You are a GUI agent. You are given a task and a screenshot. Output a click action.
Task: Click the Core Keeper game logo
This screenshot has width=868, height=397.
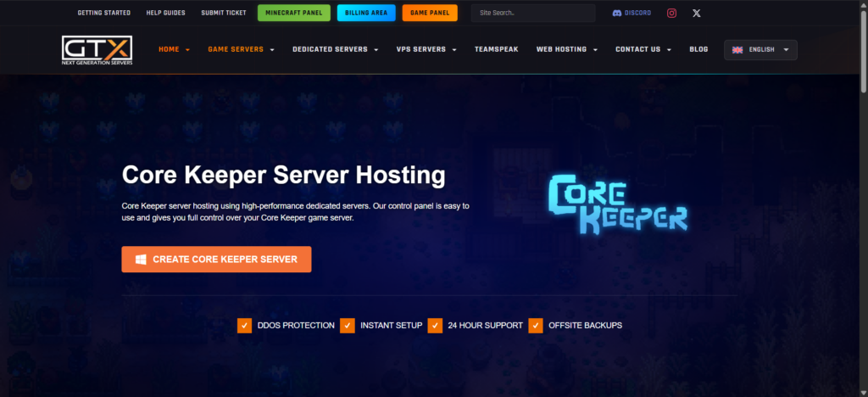[x=618, y=204]
